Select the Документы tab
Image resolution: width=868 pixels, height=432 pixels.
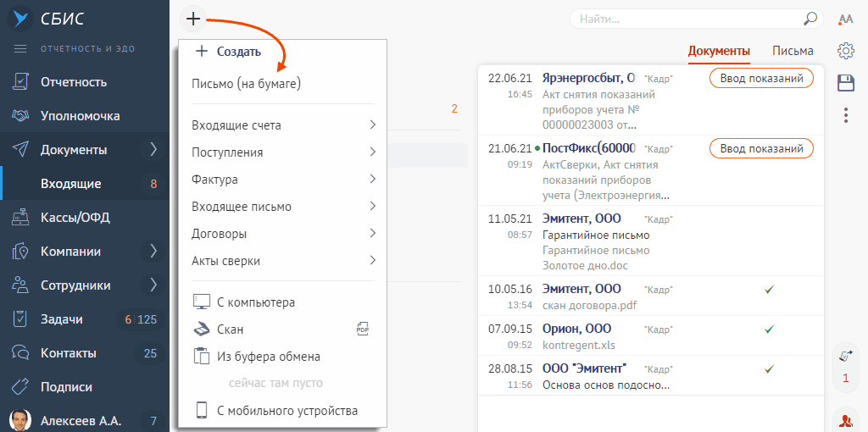(719, 51)
